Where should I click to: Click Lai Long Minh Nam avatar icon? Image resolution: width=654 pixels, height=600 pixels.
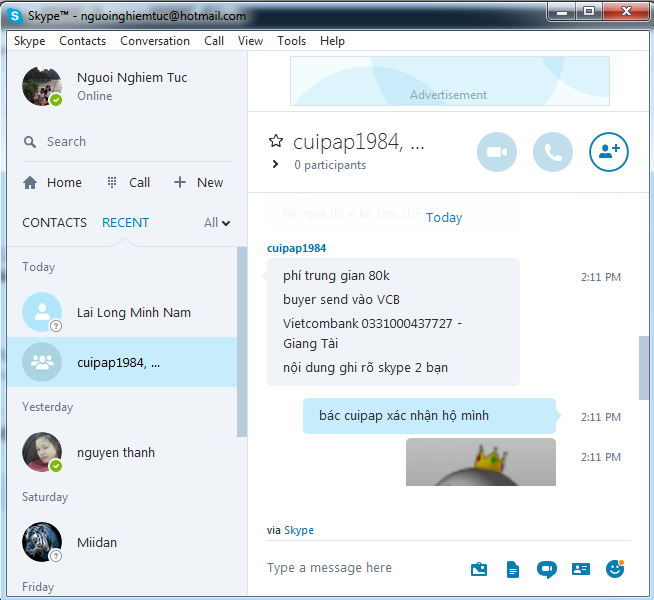[x=42, y=312]
